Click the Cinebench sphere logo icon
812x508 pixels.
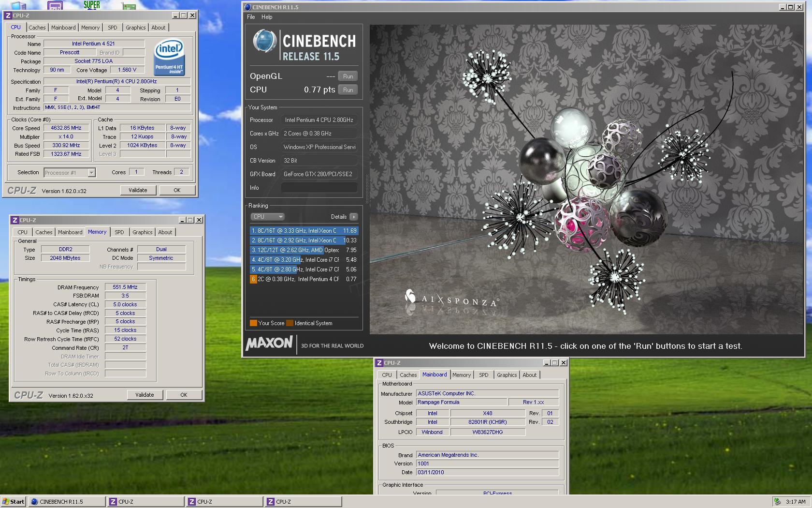(x=264, y=41)
